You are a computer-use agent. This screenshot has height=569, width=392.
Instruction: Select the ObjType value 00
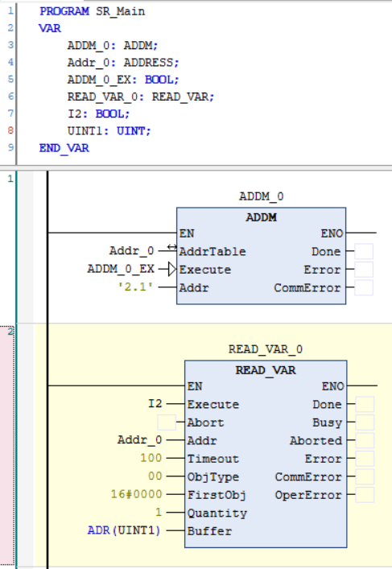point(155,476)
